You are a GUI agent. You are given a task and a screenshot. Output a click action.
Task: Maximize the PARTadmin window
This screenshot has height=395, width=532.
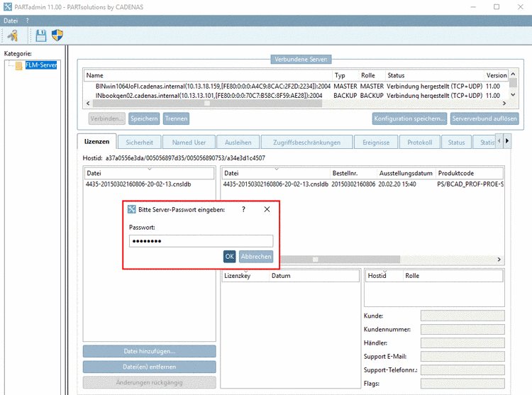coord(497,7)
